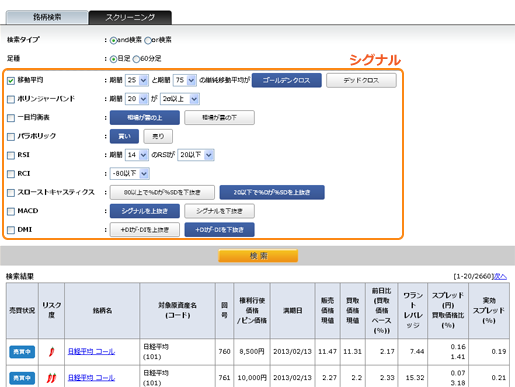Choose the 相場が雲の上 button
The width and height of the screenshot is (515, 387).
(x=145, y=118)
